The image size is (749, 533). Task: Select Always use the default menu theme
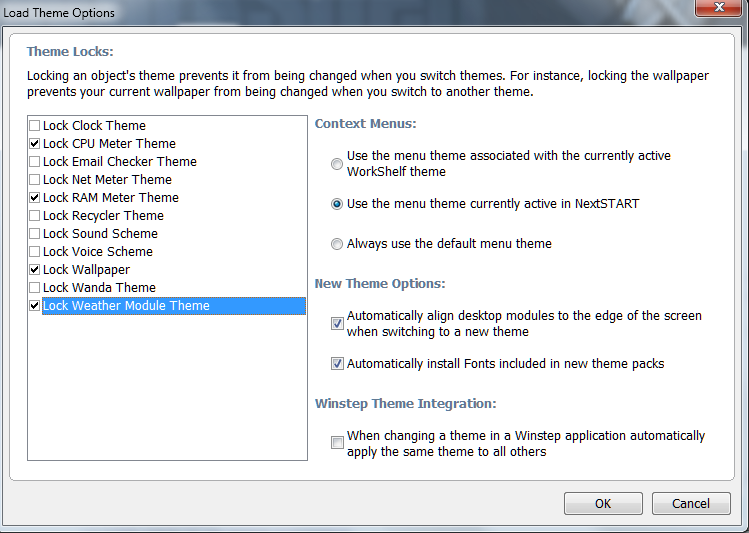[337, 244]
